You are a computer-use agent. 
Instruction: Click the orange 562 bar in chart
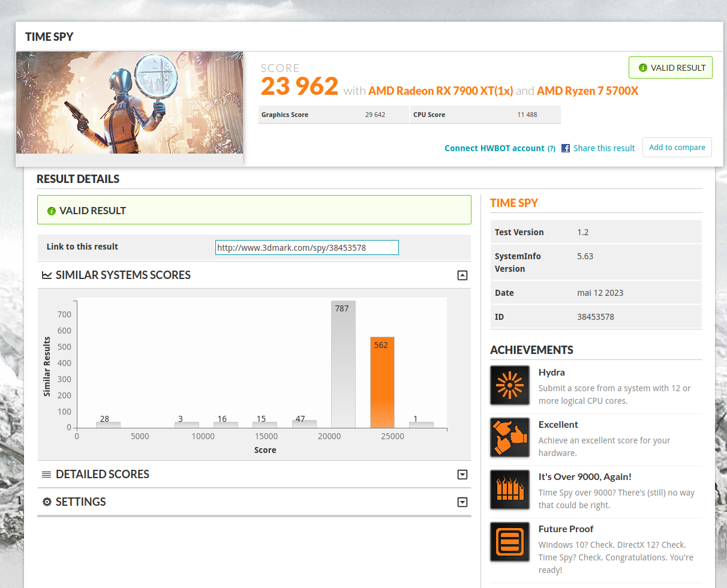[382, 382]
